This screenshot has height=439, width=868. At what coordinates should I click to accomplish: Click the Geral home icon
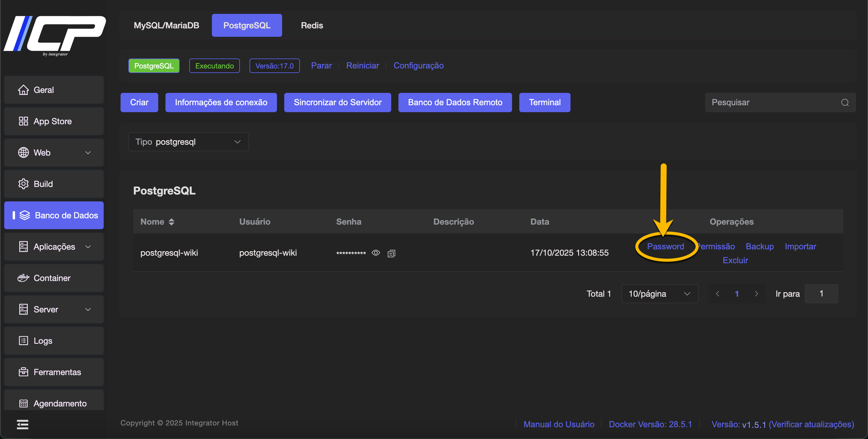[x=23, y=90]
